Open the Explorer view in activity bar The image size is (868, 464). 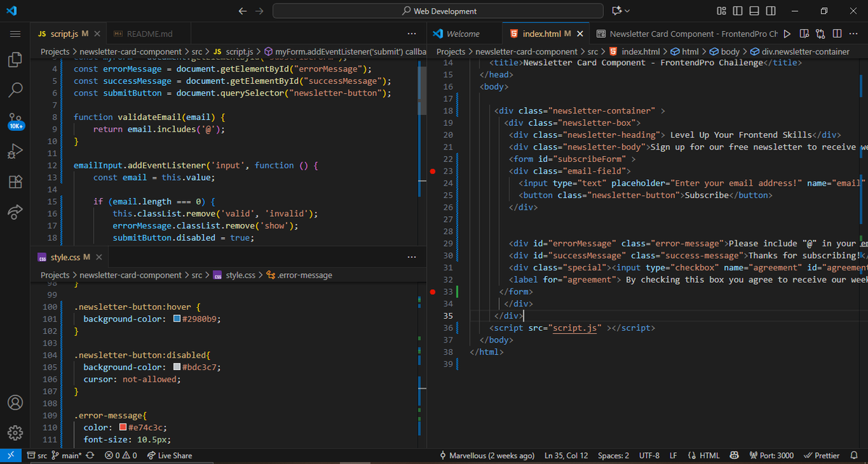coord(14,60)
